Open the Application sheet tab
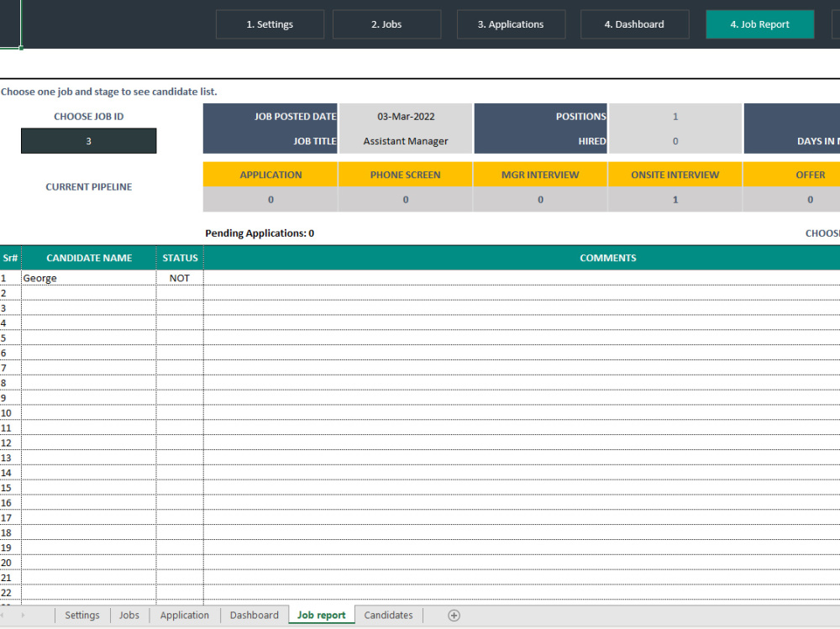 click(184, 615)
